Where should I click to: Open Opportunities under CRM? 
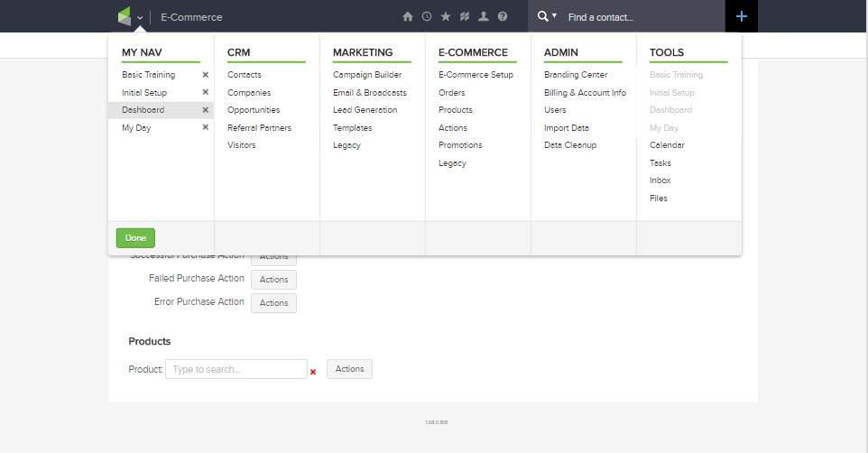click(x=254, y=110)
